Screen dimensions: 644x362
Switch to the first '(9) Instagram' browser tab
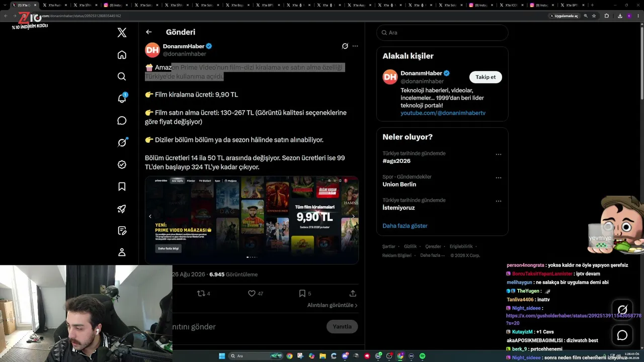click(116, 5)
